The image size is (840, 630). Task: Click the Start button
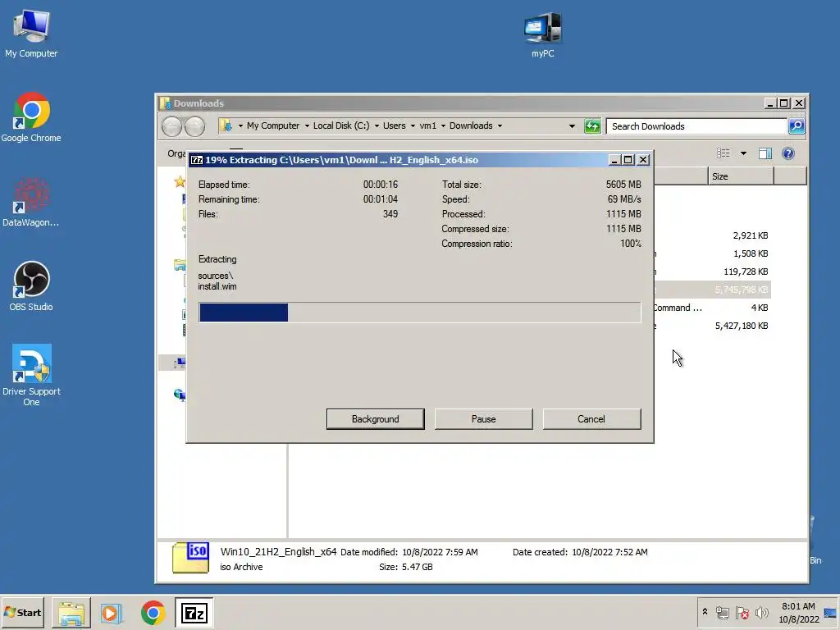pos(22,612)
